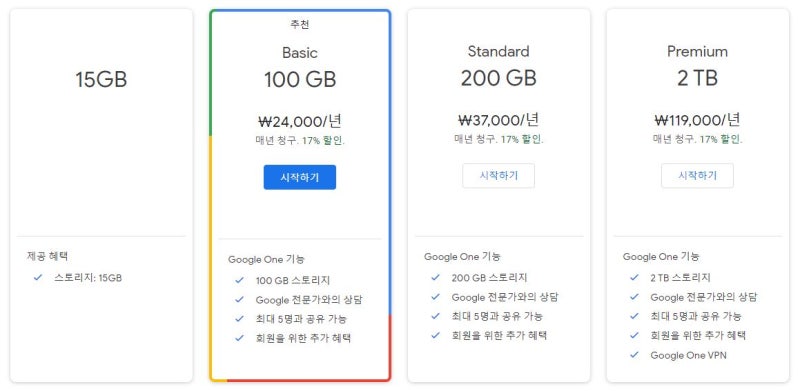
Task: Click the Basic plan 시작하기 button
Action: tap(299, 177)
